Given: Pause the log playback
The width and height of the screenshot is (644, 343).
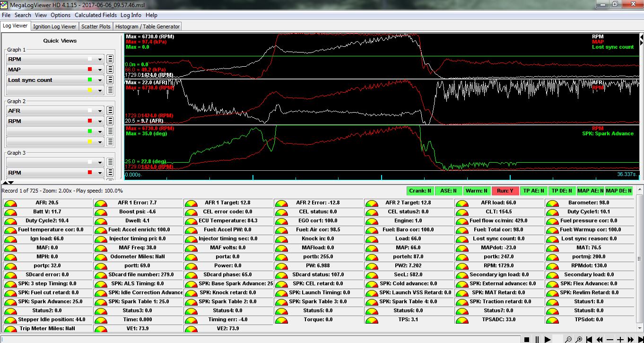Looking at the screenshot, I should pyautogui.click(x=537, y=339).
